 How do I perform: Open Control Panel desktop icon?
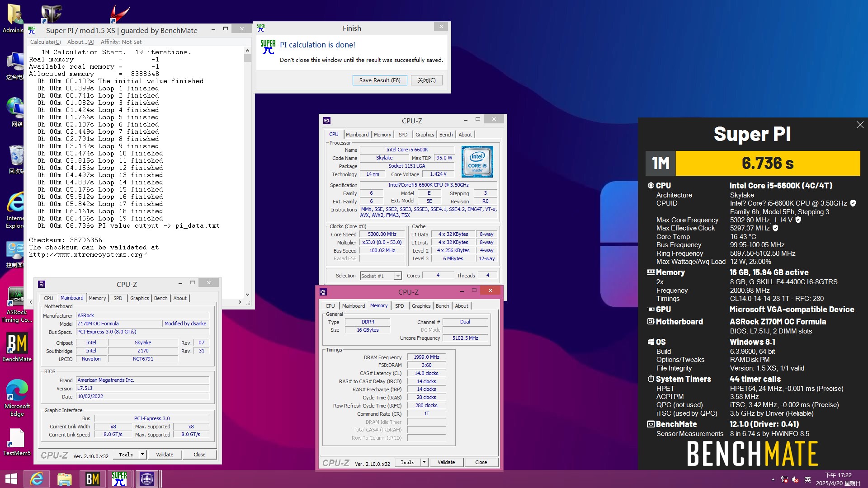(x=14, y=254)
